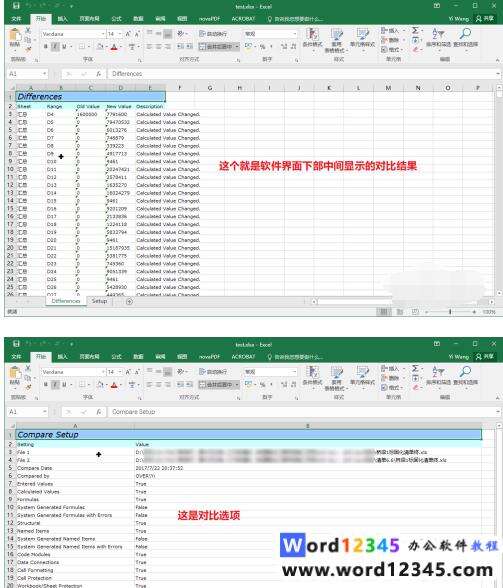503x588 pixels.
Task: Open number format dropdown in lower window
Action: click(294, 372)
